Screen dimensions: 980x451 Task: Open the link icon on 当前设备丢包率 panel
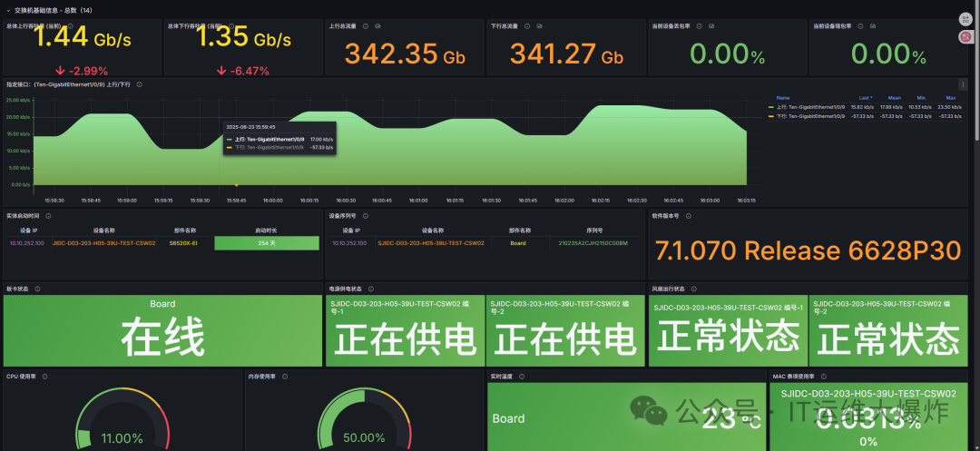(x=711, y=26)
